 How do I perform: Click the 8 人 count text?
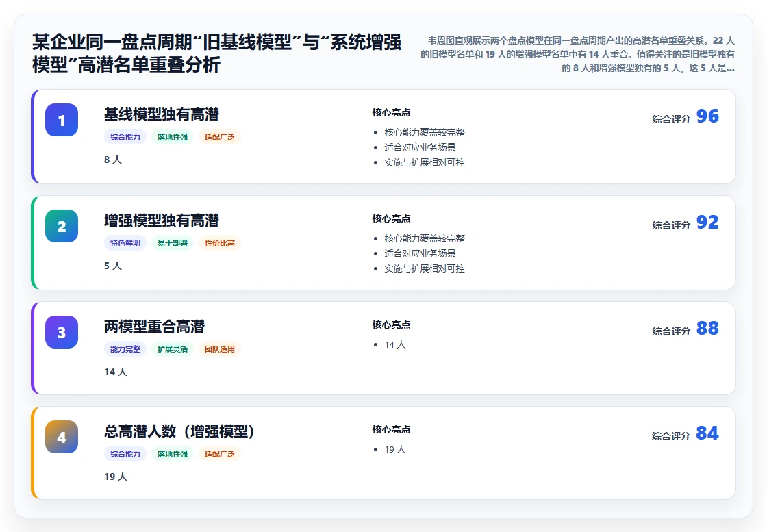[x=113, y=160]
